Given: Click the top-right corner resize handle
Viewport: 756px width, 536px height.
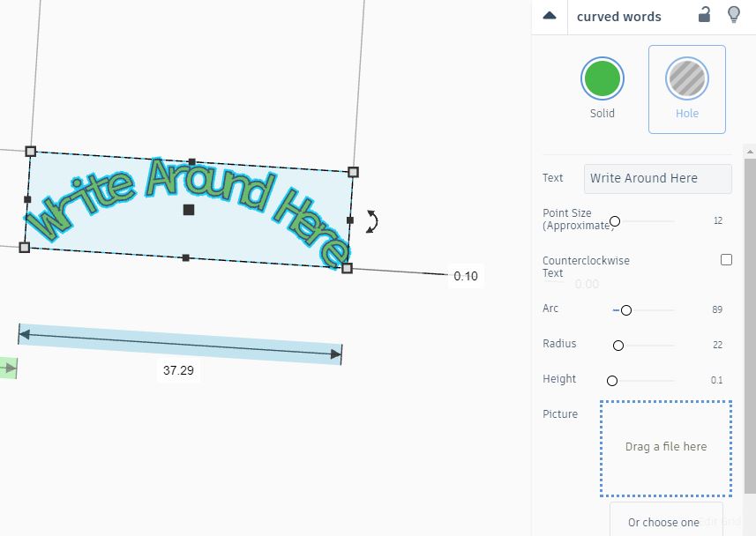Looking at the screenshot, I should (353, 172).
